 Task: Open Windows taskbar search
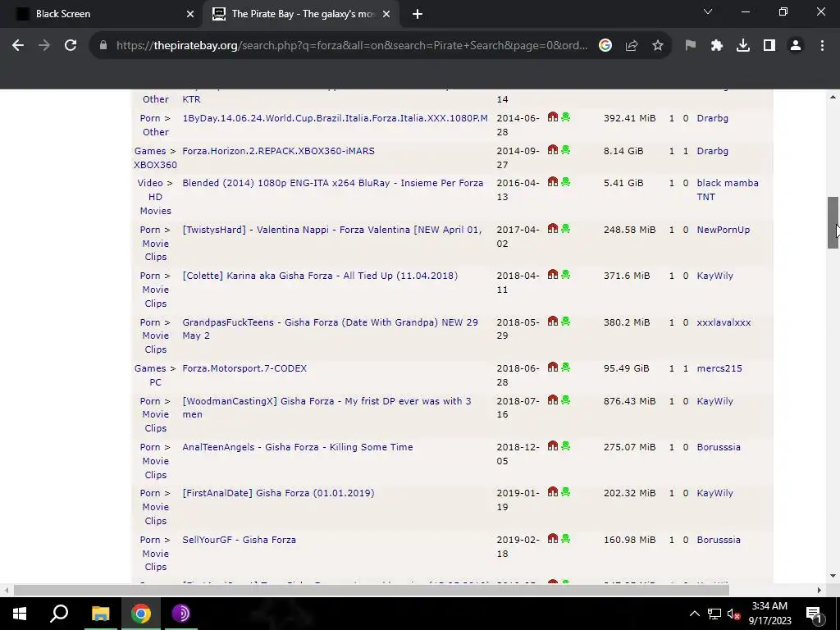tap(59, 614)
